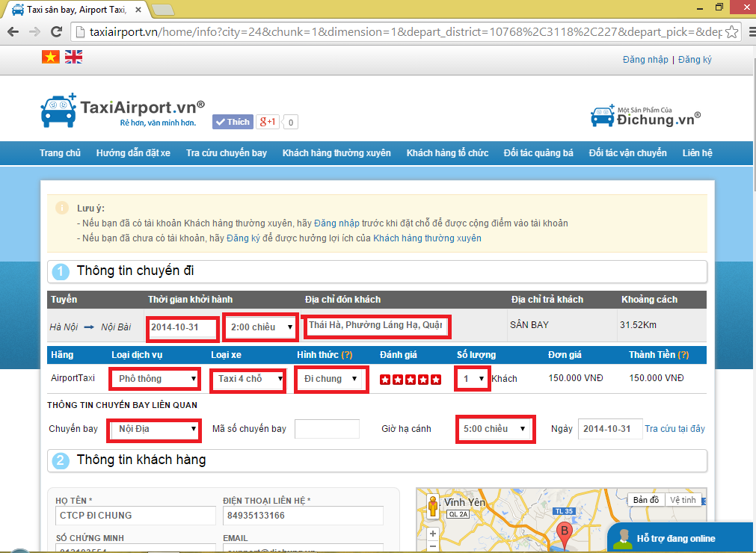Bookmark this page using the star icon
The image size is (756, 553).
tap(732, 32)
